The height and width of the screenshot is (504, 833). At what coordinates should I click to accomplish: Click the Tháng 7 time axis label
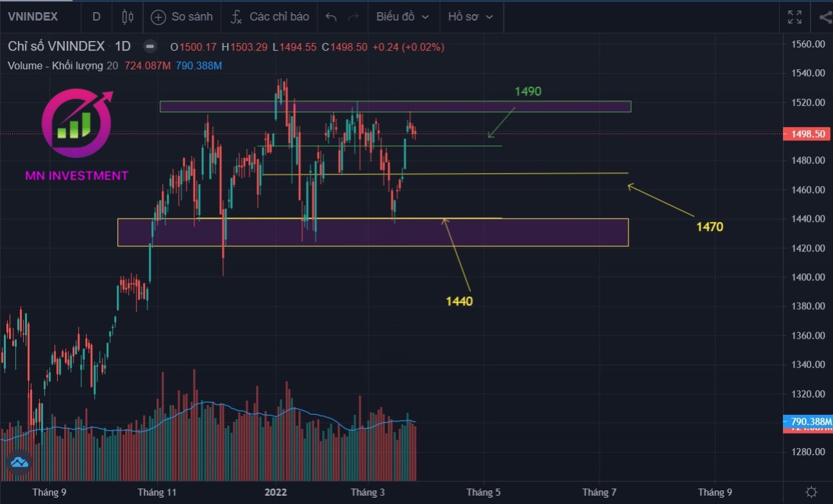click(x=599, y=492)
